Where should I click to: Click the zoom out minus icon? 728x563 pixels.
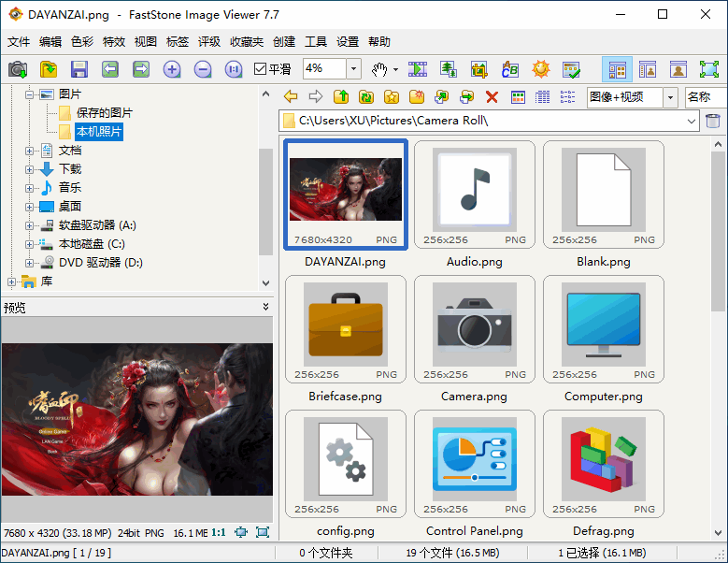click(x=203, y=70)
